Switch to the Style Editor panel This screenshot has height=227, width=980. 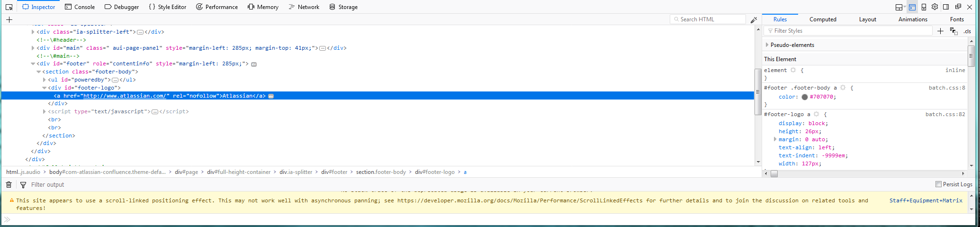coord(168,7)
